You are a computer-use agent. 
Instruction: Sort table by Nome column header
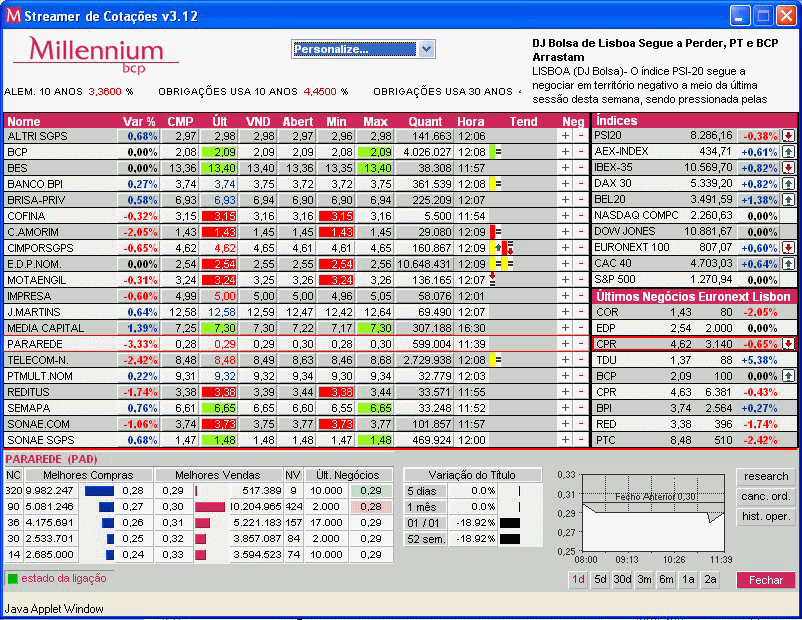24,122
